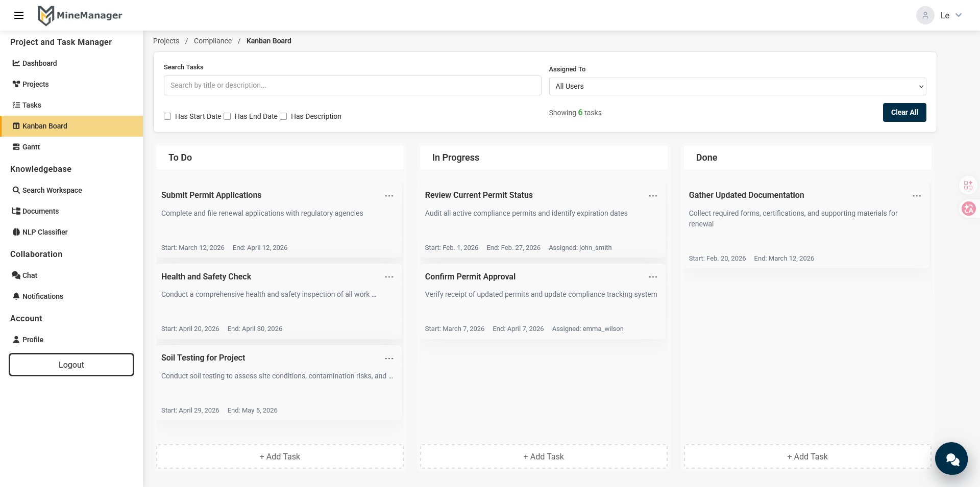The height and width of the screenshot is (487, 980).
Task: Click the grid sparkle widget icon
Action: tap(968, 185)
